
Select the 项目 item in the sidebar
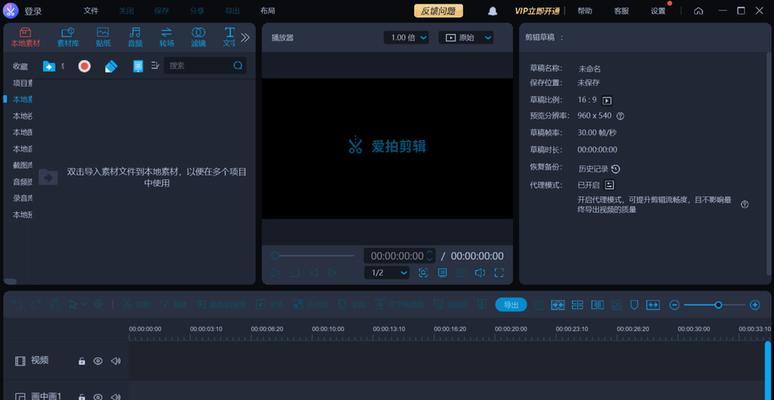pos(22,83)
